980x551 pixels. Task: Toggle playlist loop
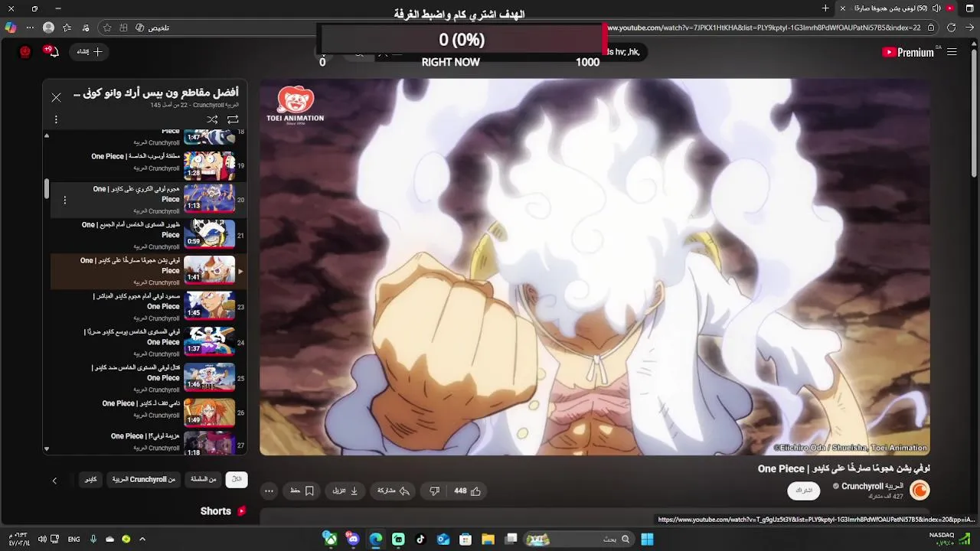click(233, 119)
